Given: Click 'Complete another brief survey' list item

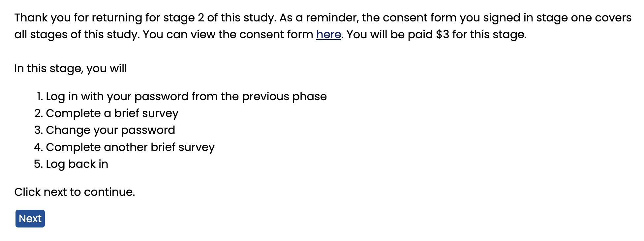Looking at the screenshot, I should pyautogui.click(x=130, y=147).
